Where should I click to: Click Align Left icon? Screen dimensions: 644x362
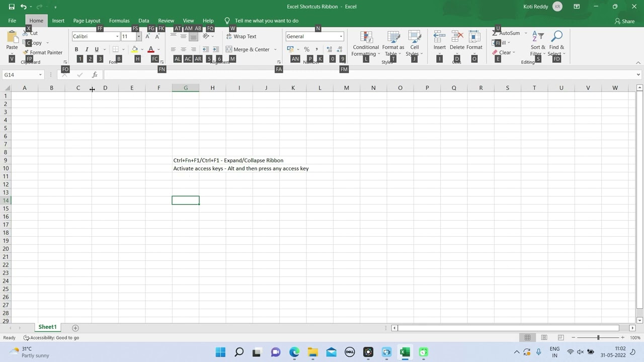coord(173,49)
